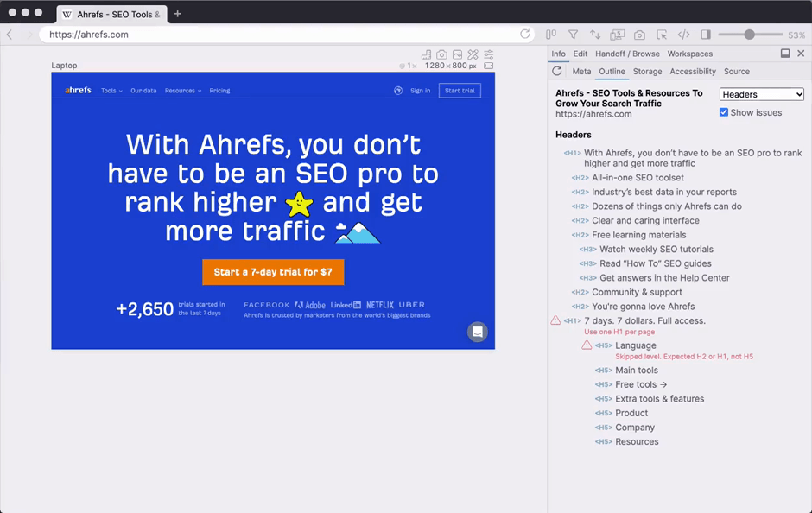Screen dimensions: 812x513
Task: Select the Outline subtab
Action: coord(612,72)
